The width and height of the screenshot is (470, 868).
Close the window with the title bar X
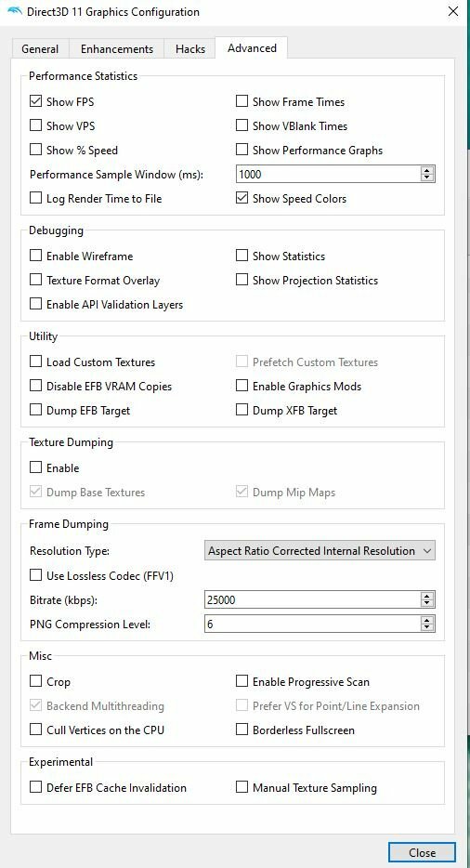point(453,11)
